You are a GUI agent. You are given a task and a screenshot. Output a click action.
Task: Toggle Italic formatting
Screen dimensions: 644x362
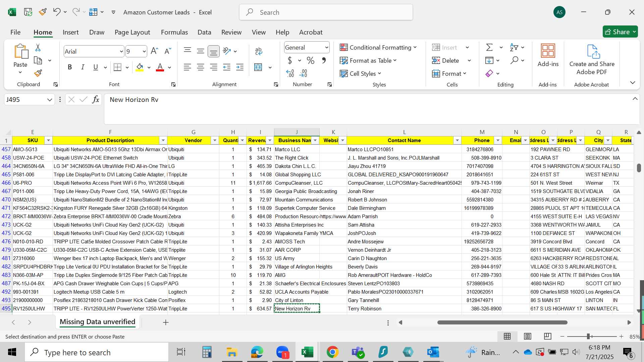coord(83,67)
